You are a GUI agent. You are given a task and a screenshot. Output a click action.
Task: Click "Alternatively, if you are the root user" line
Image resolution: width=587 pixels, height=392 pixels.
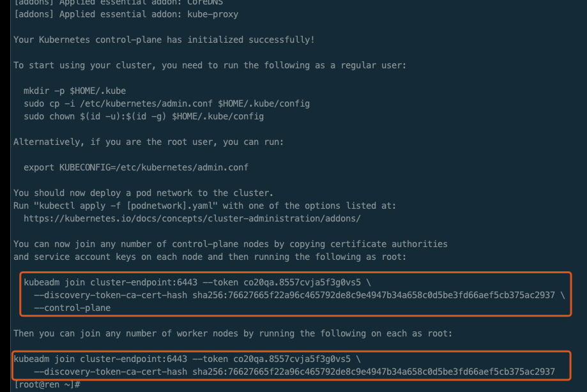tap(149, 142)
